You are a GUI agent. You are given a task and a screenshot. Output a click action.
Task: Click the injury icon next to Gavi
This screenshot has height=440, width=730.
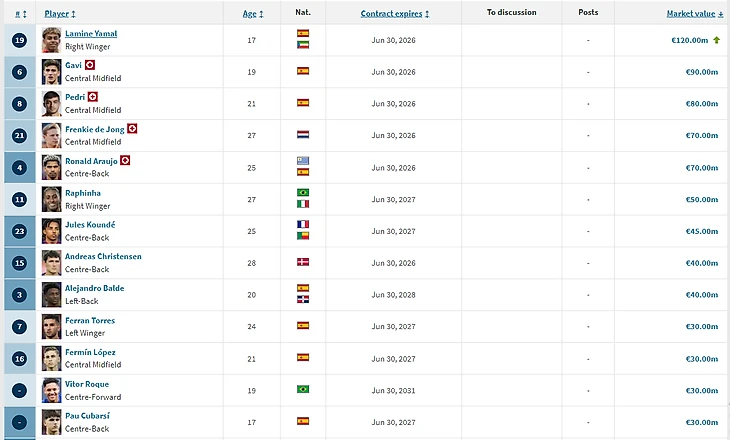coord(90,65)
